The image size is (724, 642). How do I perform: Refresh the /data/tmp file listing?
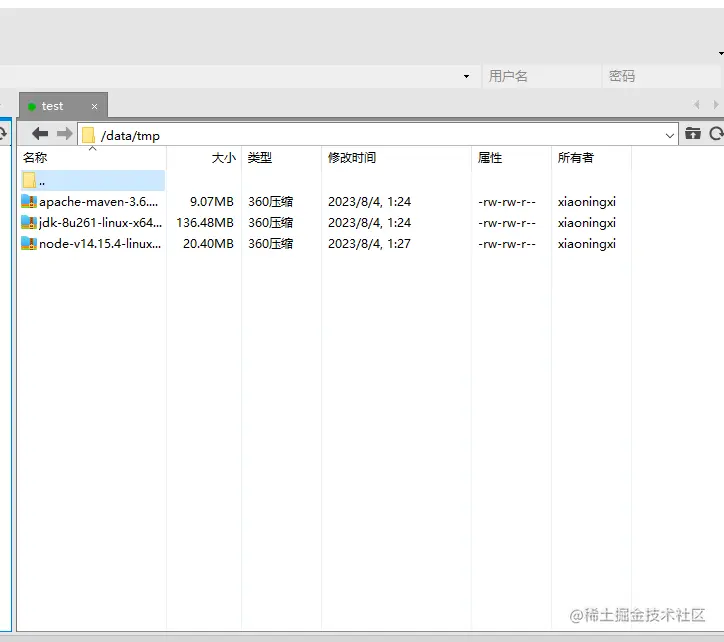tap(716, 133)
